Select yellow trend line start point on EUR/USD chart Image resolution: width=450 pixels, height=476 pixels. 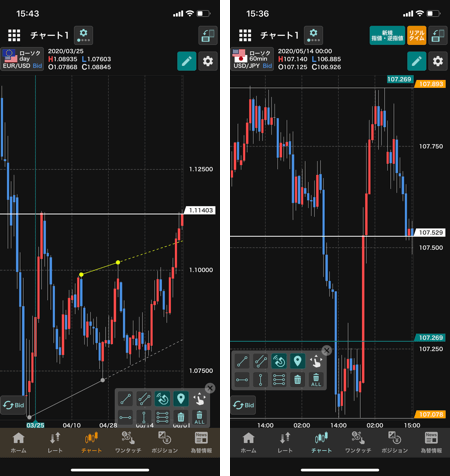point(81,275)
